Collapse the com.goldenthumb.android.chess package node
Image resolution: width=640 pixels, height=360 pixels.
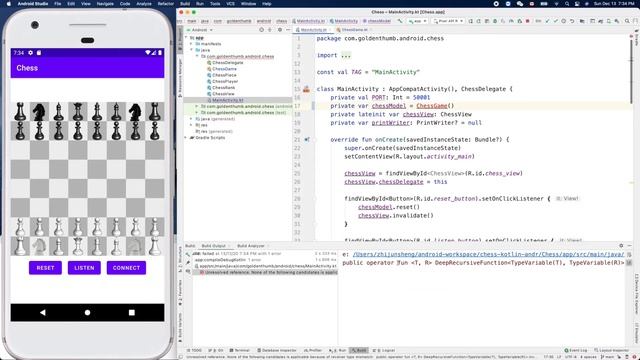click(197, 56)
